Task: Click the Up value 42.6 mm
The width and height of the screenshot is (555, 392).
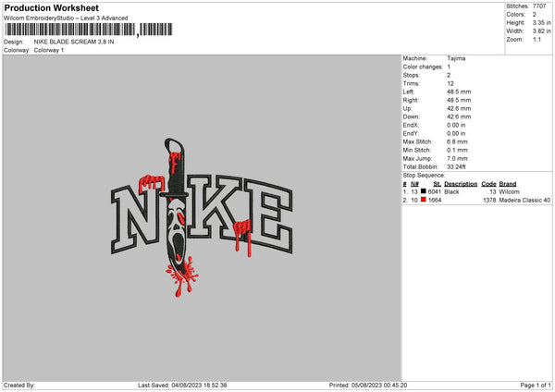Action: (x=459, y=108)
